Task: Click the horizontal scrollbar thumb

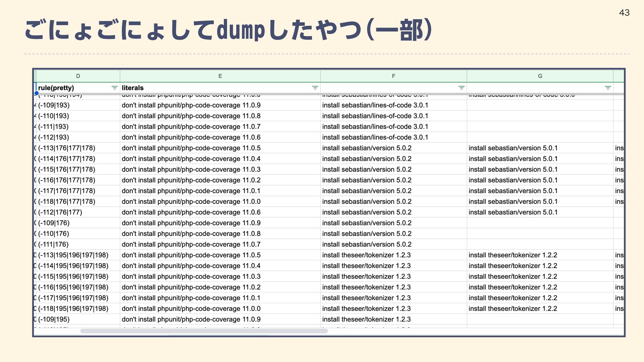Action: (204, 331)
